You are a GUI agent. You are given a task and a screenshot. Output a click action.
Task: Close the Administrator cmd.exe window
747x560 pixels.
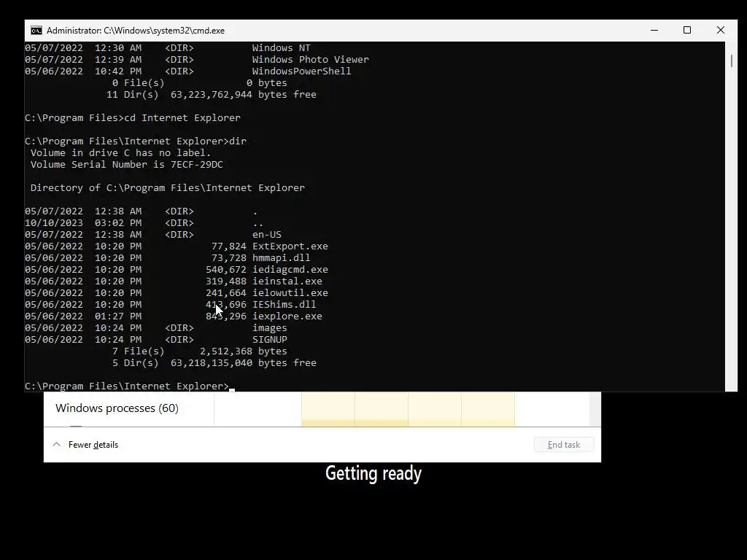pyautogui.click(x=720, y=30)
